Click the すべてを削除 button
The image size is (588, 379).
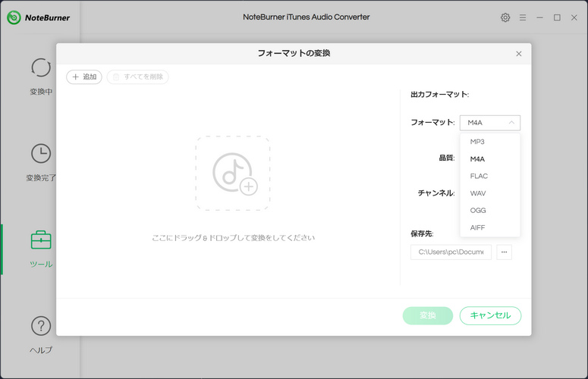(x=137, y=77)
